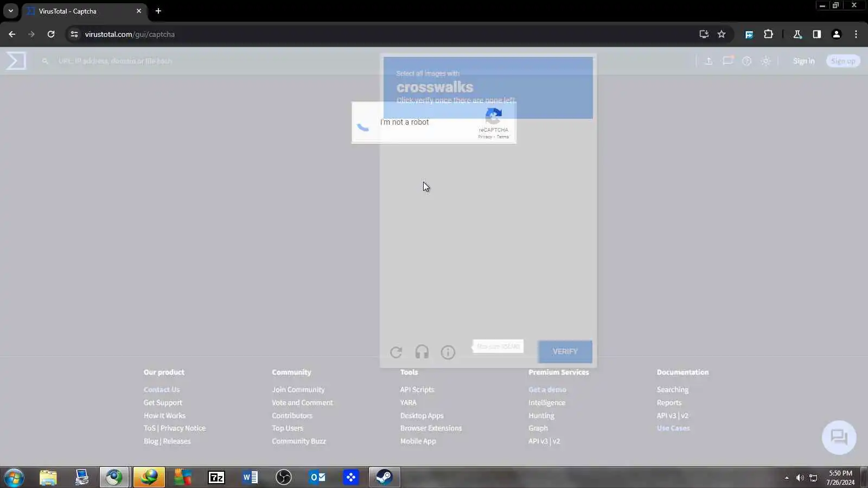Open Steam from the taskbar
This screenshot has width=868, height=488.
(x=385, y=477)
